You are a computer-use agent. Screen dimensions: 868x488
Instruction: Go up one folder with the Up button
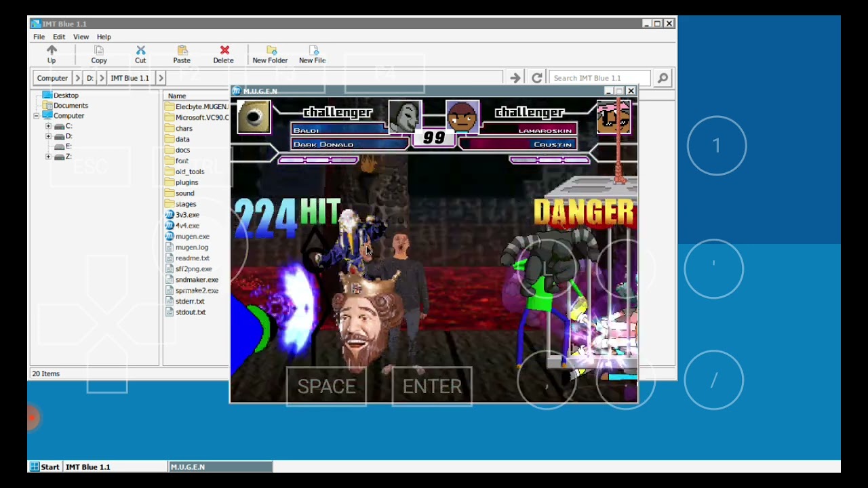pos(52,54)
